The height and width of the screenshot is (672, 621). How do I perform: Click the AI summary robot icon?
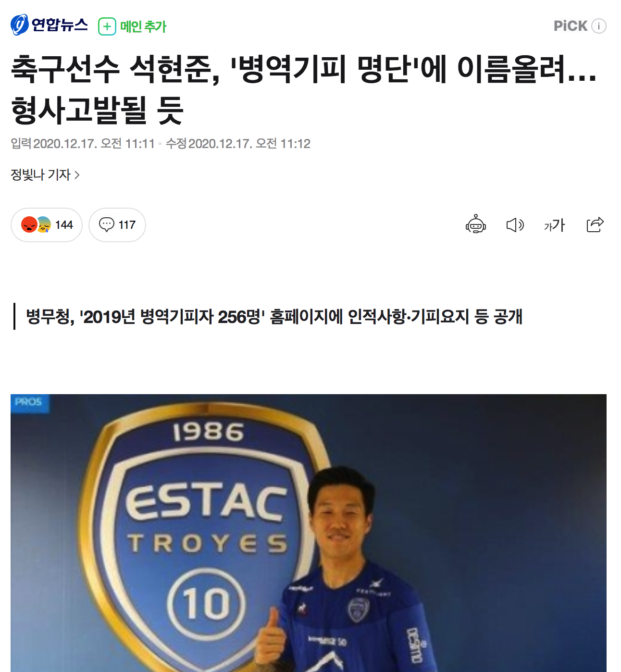click(476, 224)
